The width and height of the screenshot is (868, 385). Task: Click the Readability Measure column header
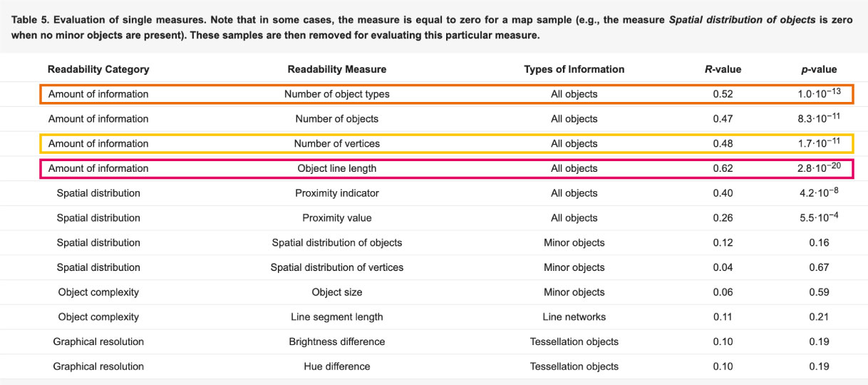tap(337, 69)
